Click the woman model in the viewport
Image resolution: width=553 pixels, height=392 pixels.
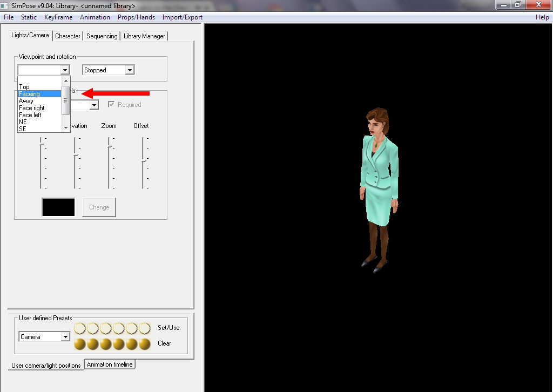379,184
